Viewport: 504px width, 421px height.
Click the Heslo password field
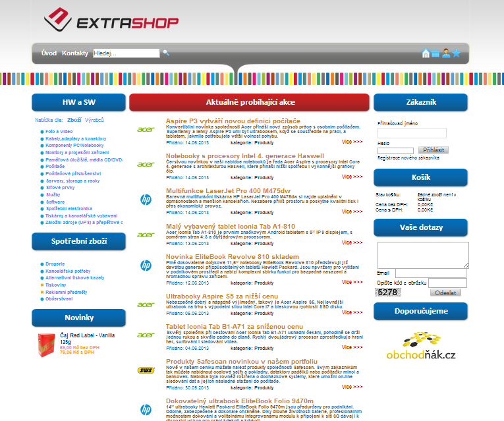coord(395,151)
